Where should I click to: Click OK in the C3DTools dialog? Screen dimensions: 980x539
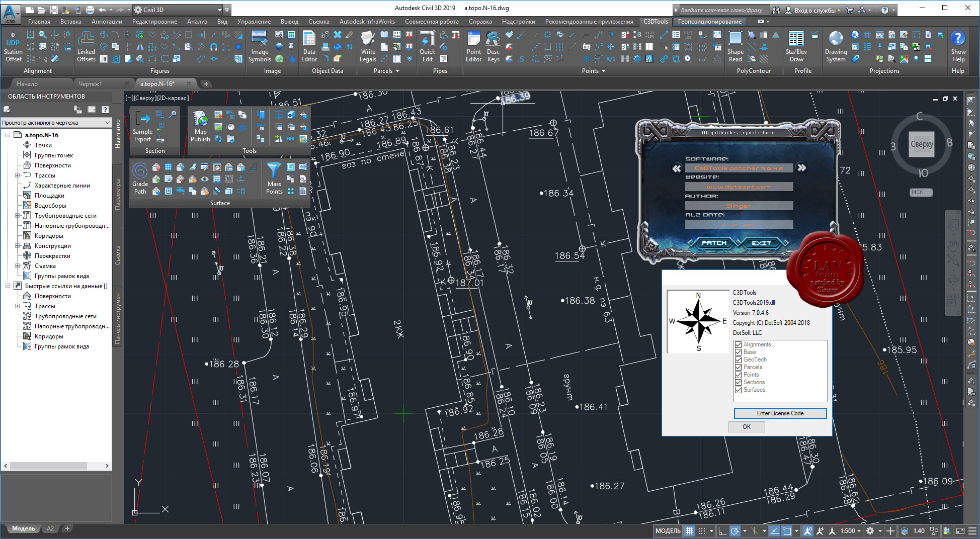coord(747,427)
